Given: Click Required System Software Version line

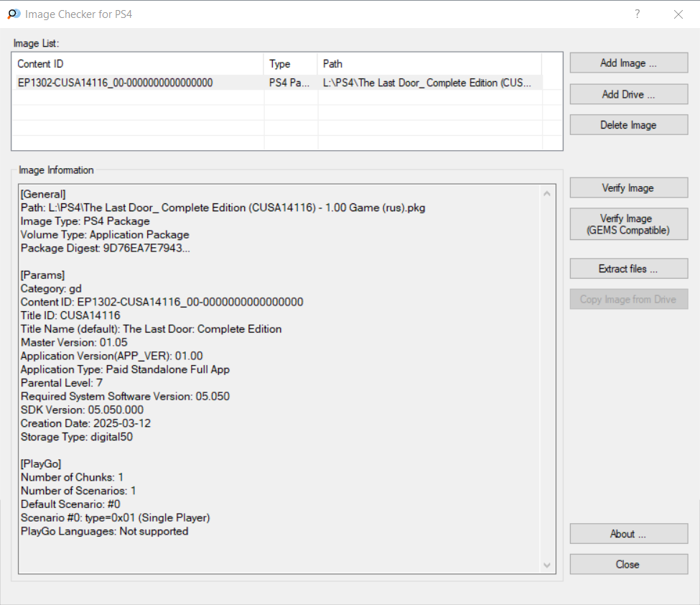Looking at the screenshot, I should pos(125,397).
